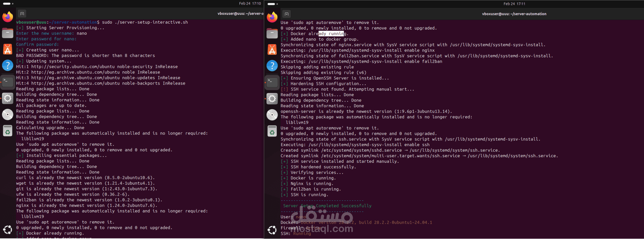Click '[+] SSH is running.' line
The width and height of the screenshot is (644, 239).
305,195
